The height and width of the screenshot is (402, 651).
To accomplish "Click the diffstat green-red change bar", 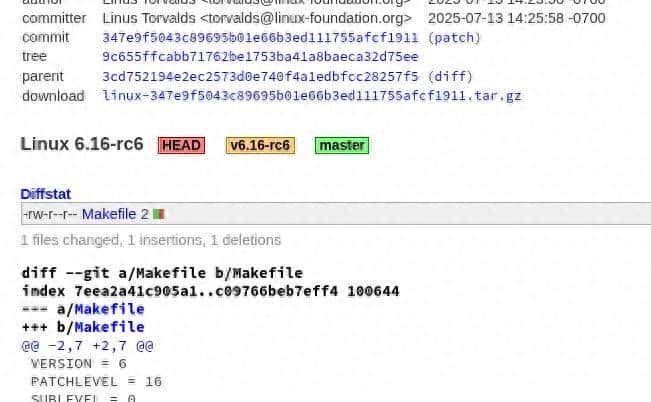I will click(159, 214).
